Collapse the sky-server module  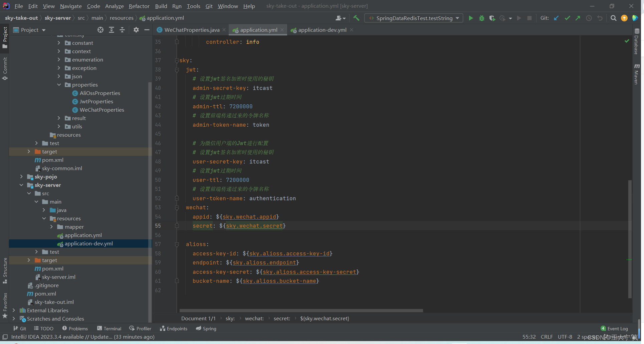[x=21, y=185]
